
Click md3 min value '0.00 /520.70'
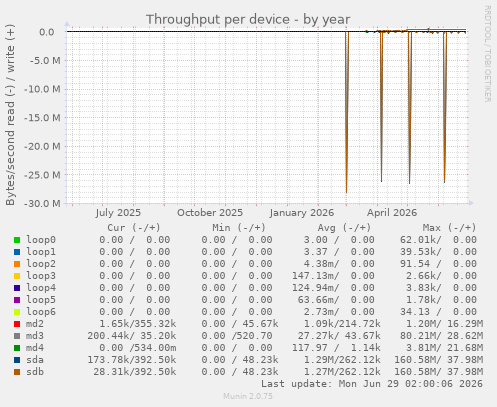(237, 336)
